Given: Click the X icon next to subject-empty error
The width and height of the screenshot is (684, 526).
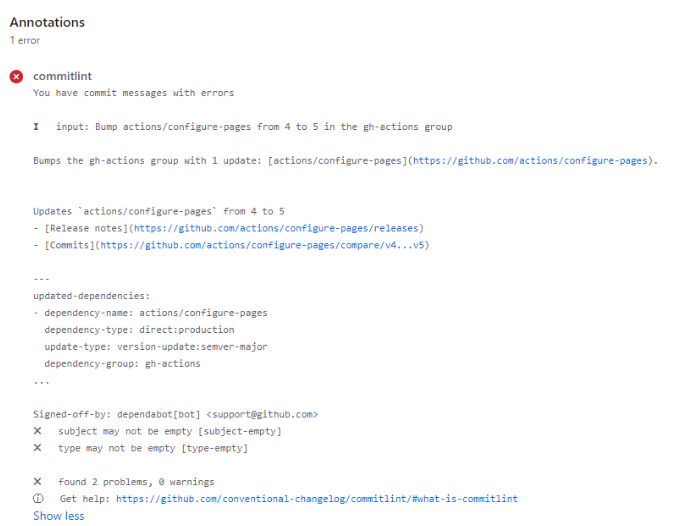Looking at the screenshot, I should click(38, 431).
